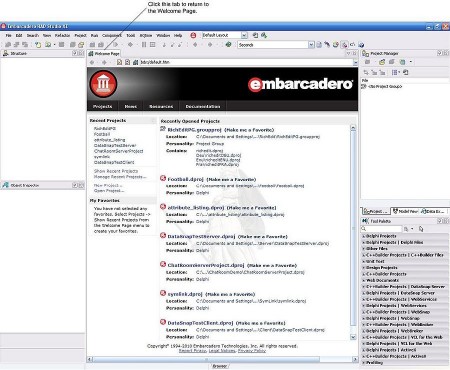450x370 pixels.
Task: Click the green globe icon in toolbar
Action: [228, 44]
